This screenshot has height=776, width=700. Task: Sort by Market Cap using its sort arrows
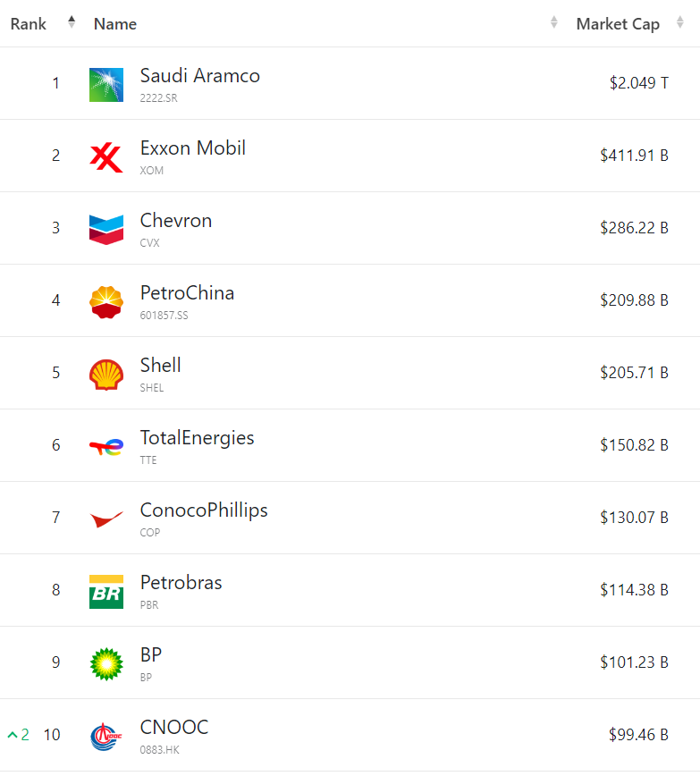(x=682, y=23)
